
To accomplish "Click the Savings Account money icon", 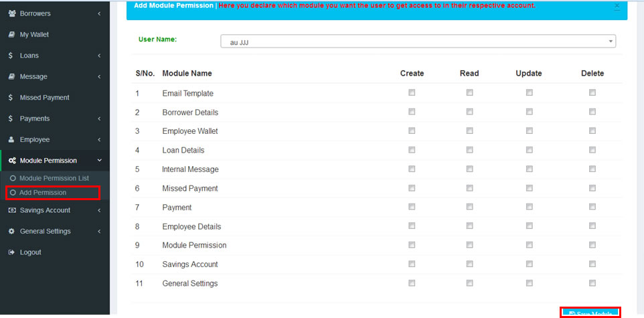I will point(11,210).
